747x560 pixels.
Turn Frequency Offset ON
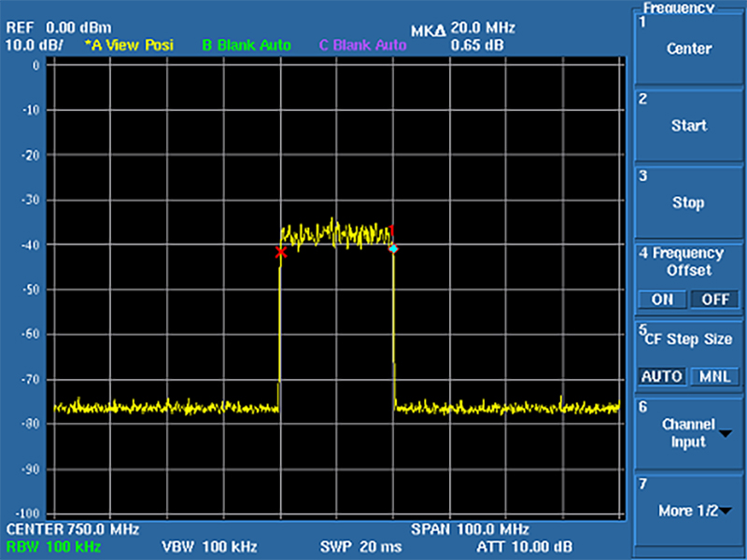point(662,300)
